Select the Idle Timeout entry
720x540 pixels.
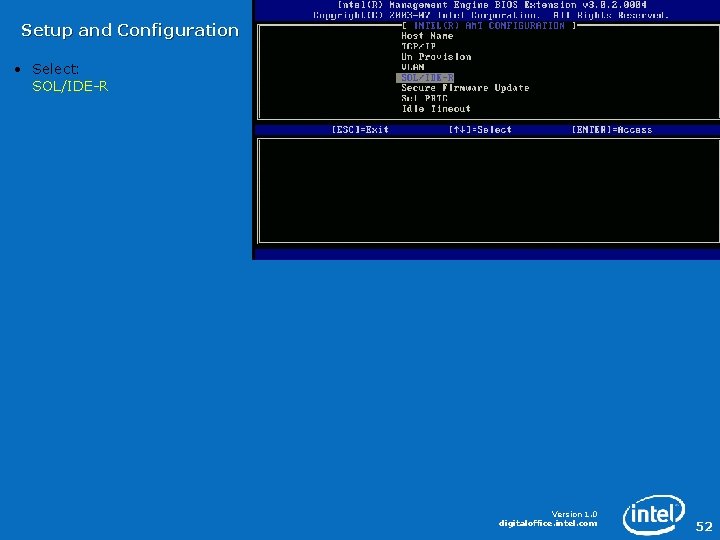(x=436, y=109)
